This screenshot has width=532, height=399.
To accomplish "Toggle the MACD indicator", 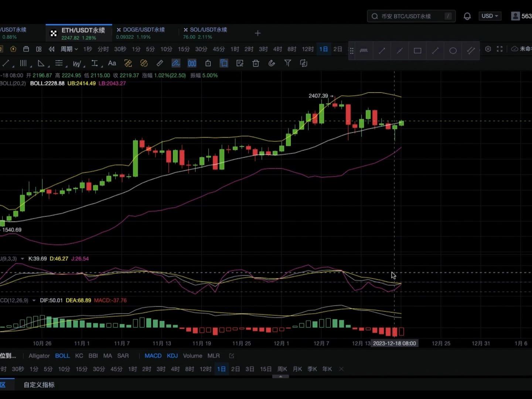I will 153,356.
